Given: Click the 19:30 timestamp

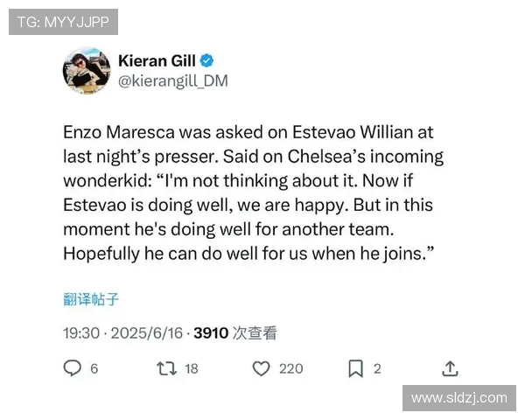Looking at the screenshot, I should pos(81,332).
